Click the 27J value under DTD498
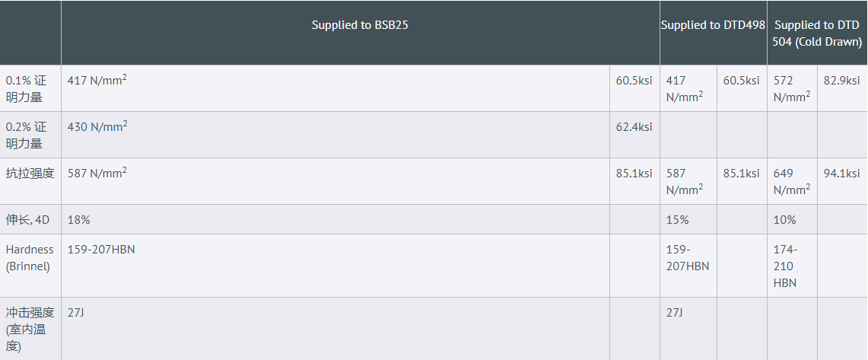This screenshot has height=360, width=868. point(675,312)
